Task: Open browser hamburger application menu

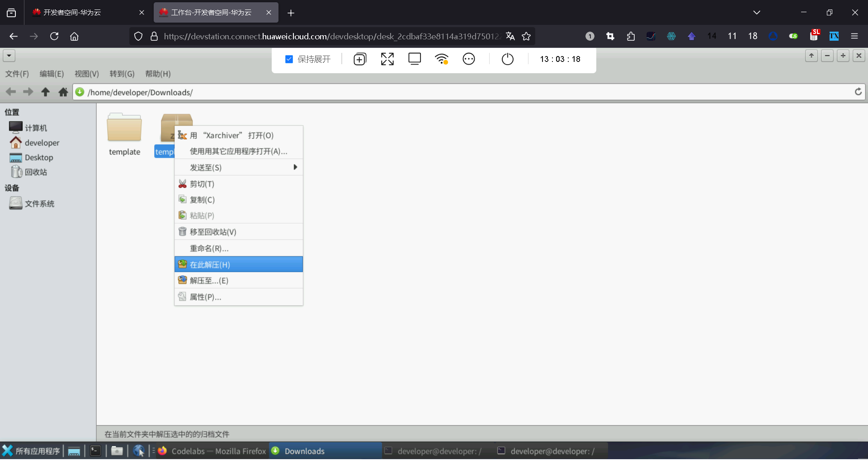Action: 854,36
